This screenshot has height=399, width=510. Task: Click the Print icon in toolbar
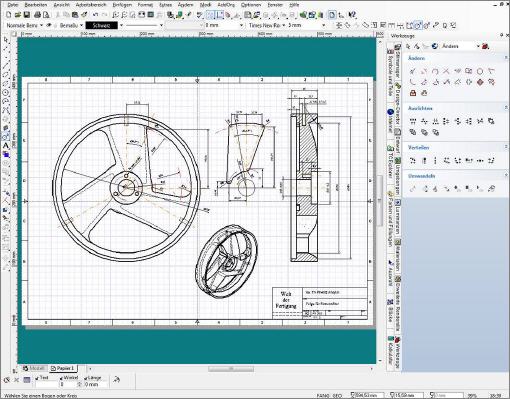[38, 15]
